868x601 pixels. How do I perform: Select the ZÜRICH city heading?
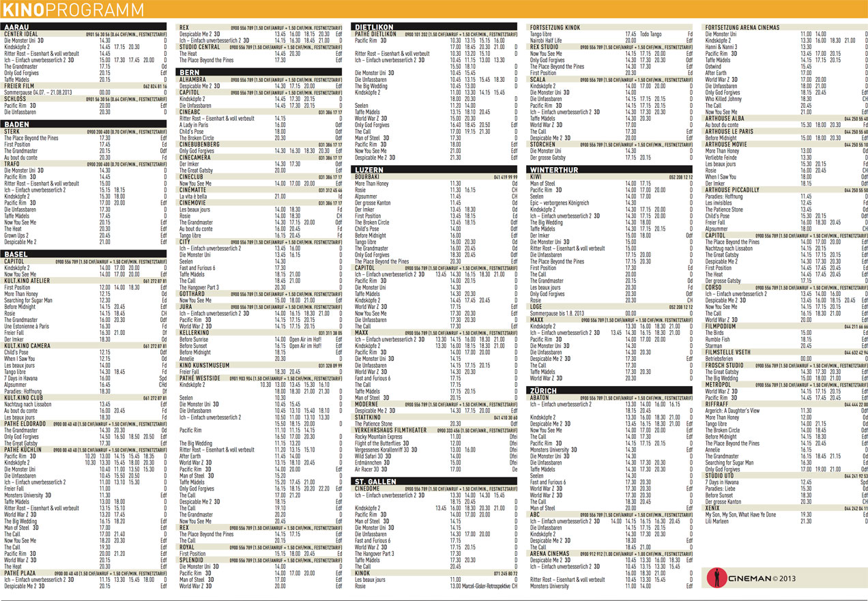(544, 390)
